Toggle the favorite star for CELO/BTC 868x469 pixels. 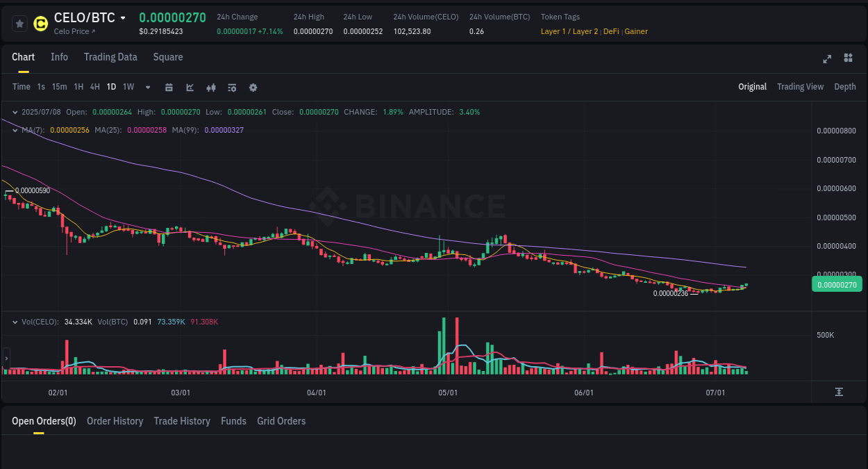[19, 23]
